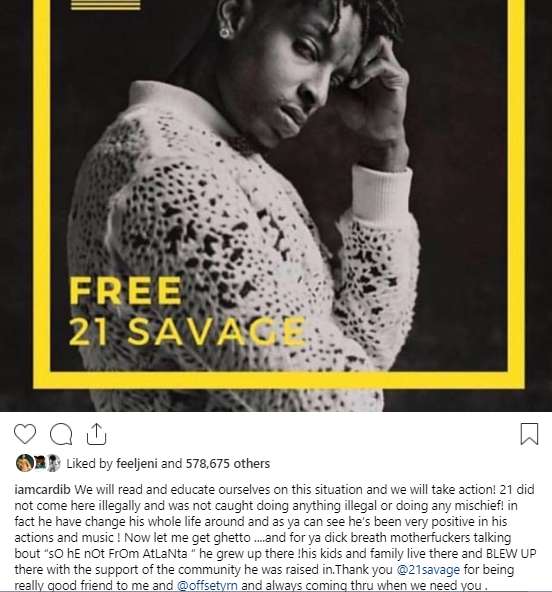Share the post using the upload arrow icon
552x592 pixels.
pos(96,434)
